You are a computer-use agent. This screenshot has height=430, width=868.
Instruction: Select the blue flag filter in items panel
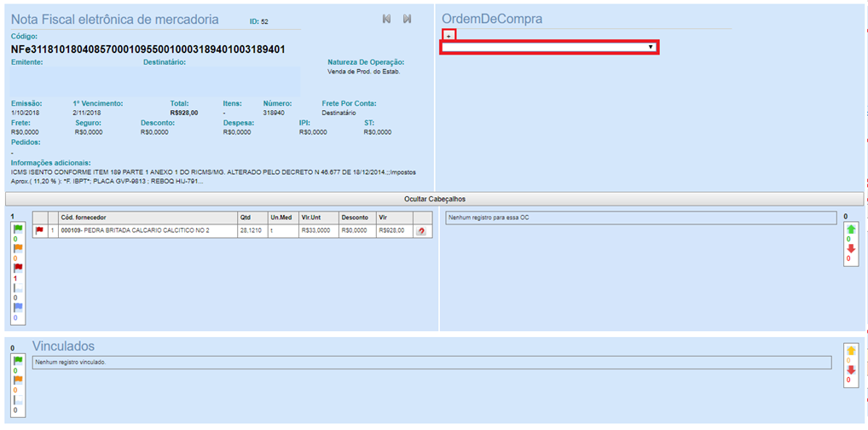pyautogui.click(x=18, y=307)
